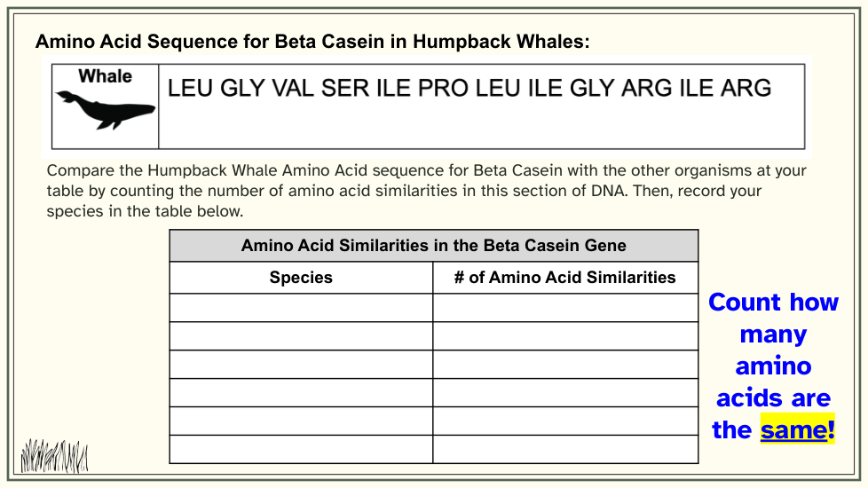This screenshot has width=868, height=488.
Task: Click the first empty Species cell
Action: point(301,308)
